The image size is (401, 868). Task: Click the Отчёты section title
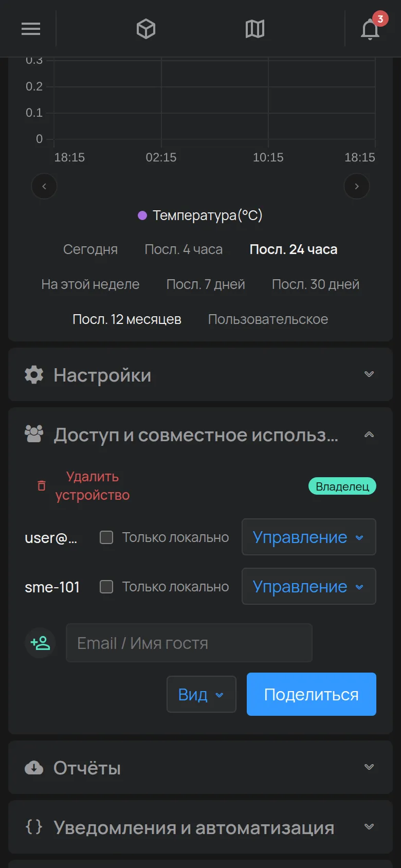point(87,768)
